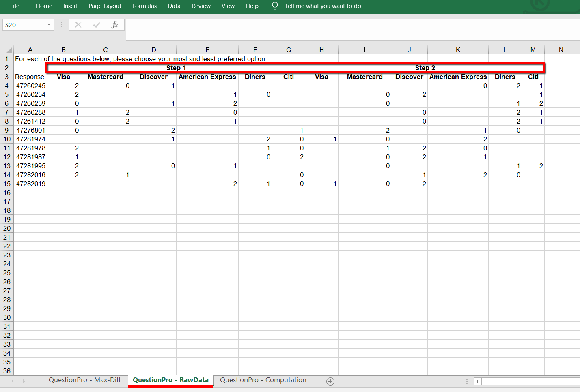Click the Cancel X icon in formula bar
This screenshot has width=580, height=392.
pyautogui.click(x=78, y=25)
